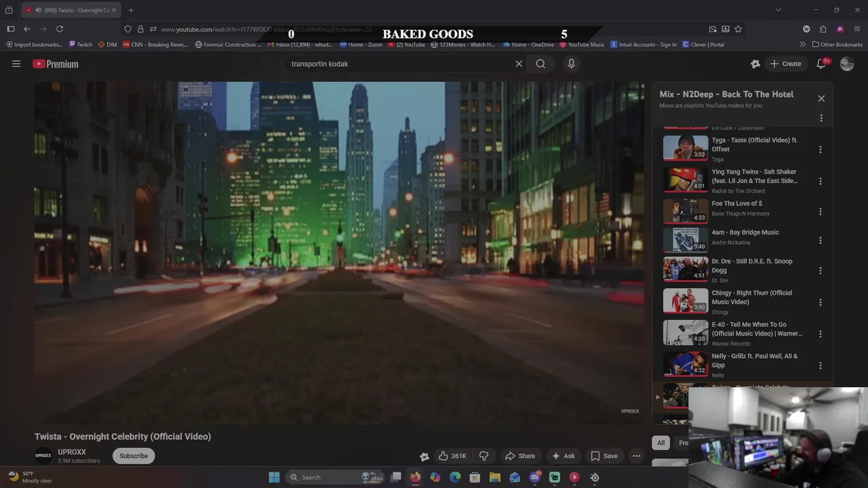Viewport: 868px width, 488px height.
Task: Share the video
Action: [520, 456]
